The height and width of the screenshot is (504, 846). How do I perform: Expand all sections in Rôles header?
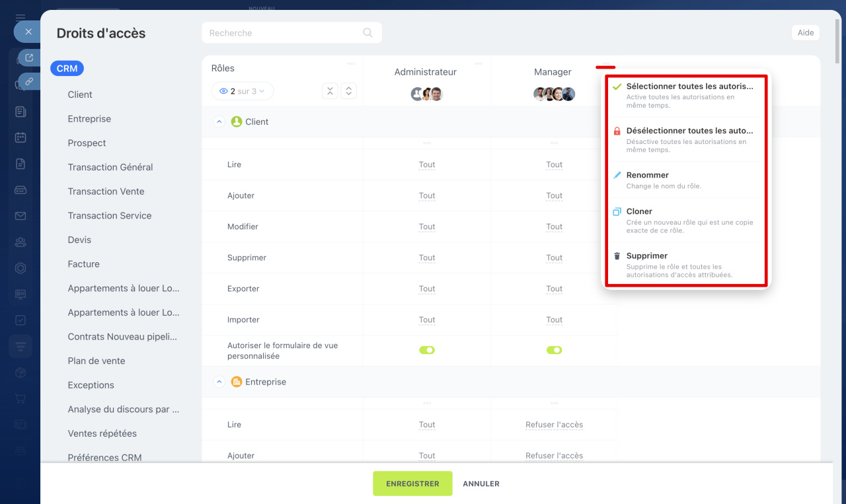click(x=349, y=91)
